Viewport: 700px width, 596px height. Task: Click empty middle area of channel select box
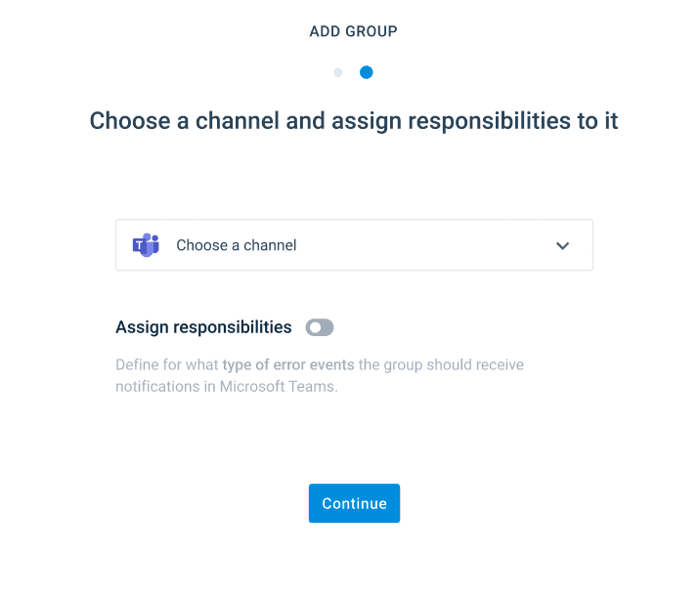[x=420, y=245]
